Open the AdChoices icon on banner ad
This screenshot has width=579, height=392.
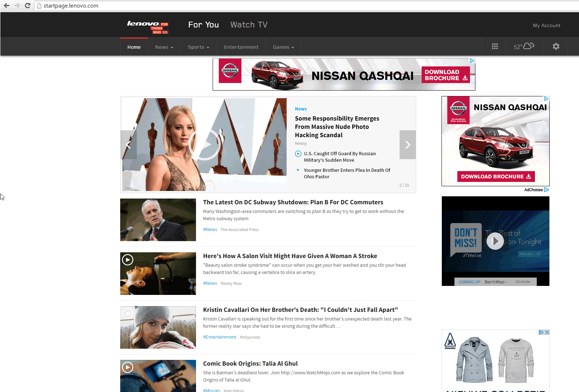[x=472, y=61]
